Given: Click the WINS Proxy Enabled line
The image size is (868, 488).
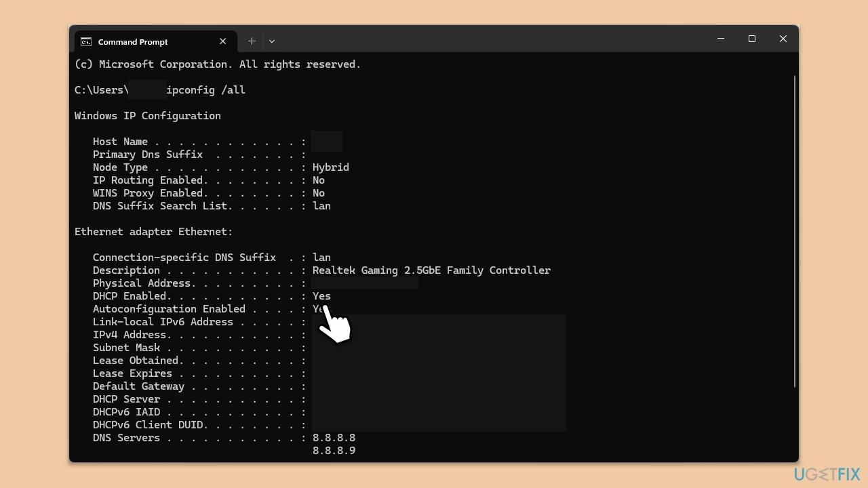Looking at the screenshot, I should tap(209, 193).
